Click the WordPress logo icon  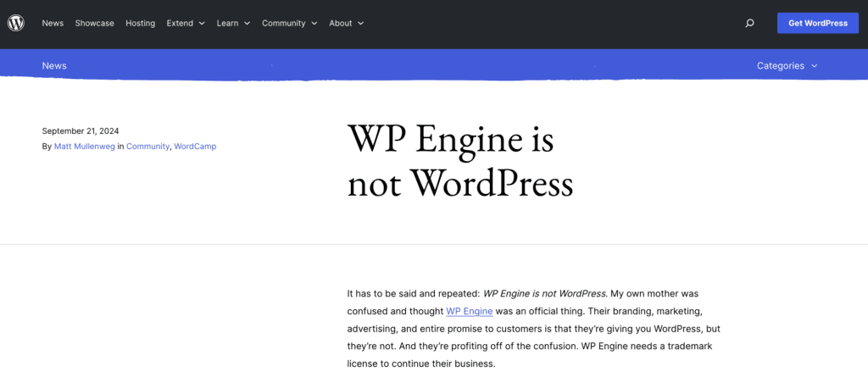pyautogui.click(x=15, y=23)
